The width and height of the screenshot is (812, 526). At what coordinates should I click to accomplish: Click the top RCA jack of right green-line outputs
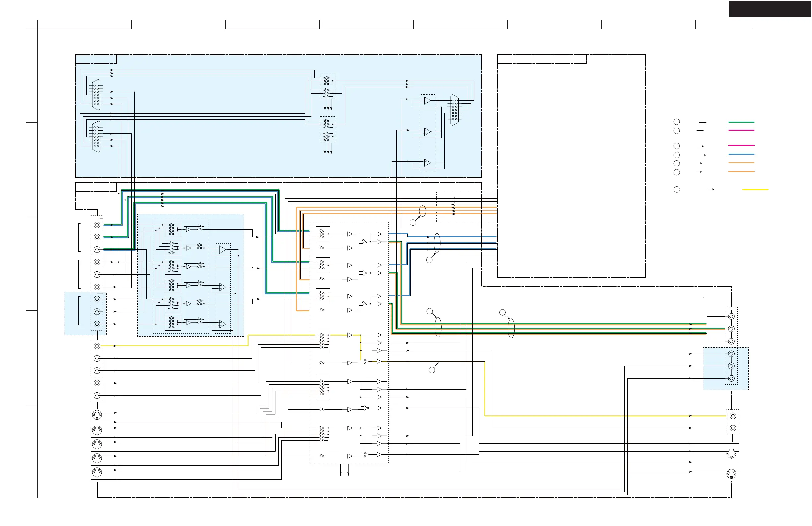pos(731,316)
